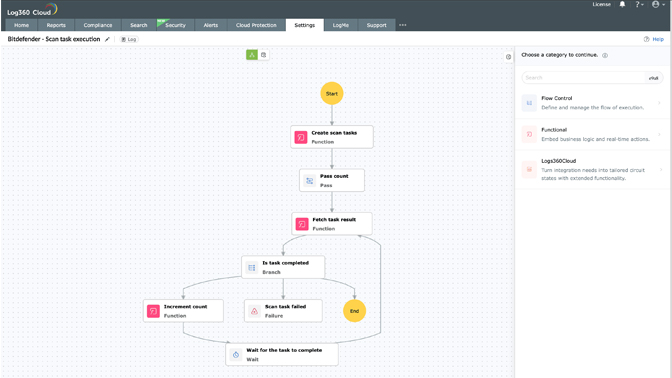Open the Home tab
Screen dimensions: 672x378
21,25
